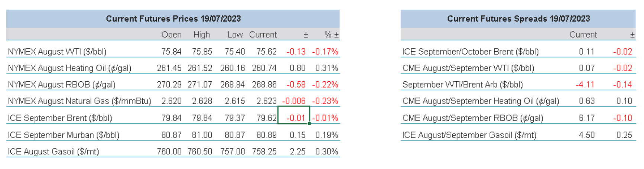Click the CME August/September RBOB spread value 6.17

(586, 118)
